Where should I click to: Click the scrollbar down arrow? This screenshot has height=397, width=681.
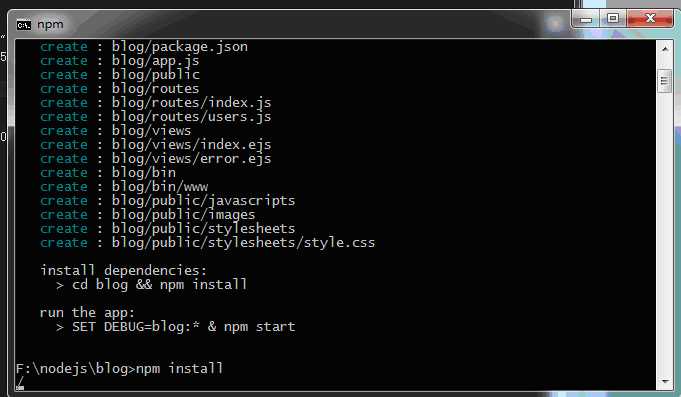[x=664, y=381]
